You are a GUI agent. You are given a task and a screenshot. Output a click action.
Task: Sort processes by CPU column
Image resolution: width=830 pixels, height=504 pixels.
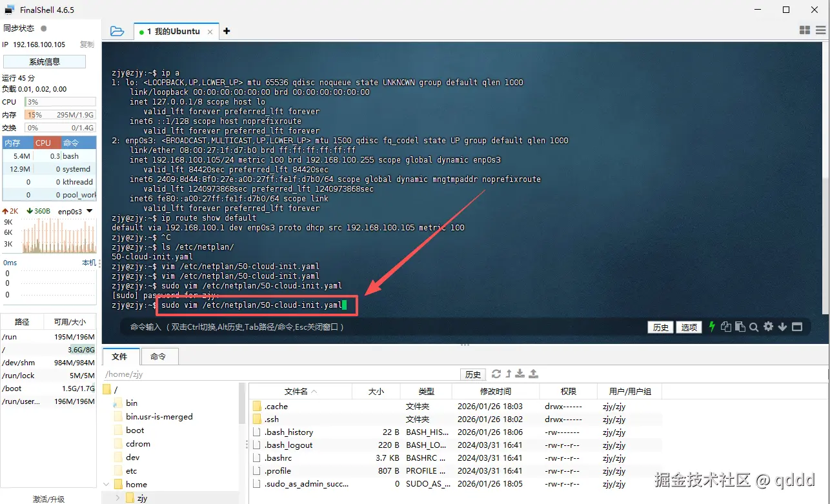click(47, 143)
